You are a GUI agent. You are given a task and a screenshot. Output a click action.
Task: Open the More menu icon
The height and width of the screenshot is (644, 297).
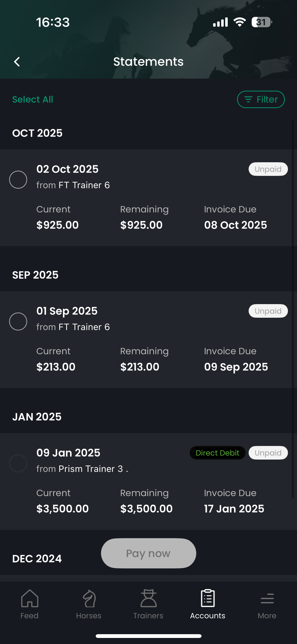pyautogui.click(x=267, y=599)
